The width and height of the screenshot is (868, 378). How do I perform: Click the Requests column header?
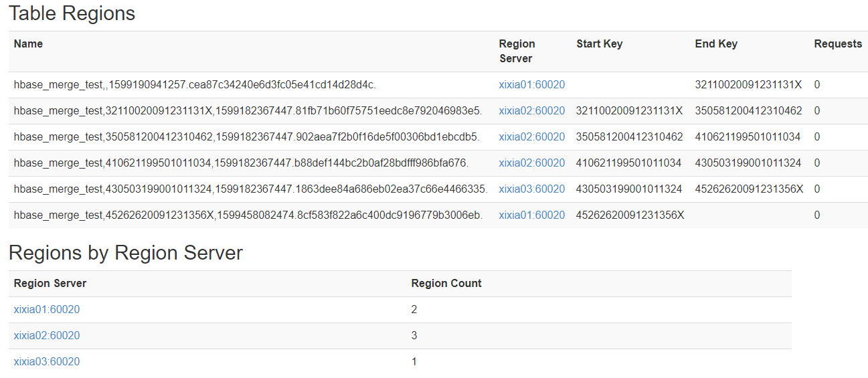837,44
